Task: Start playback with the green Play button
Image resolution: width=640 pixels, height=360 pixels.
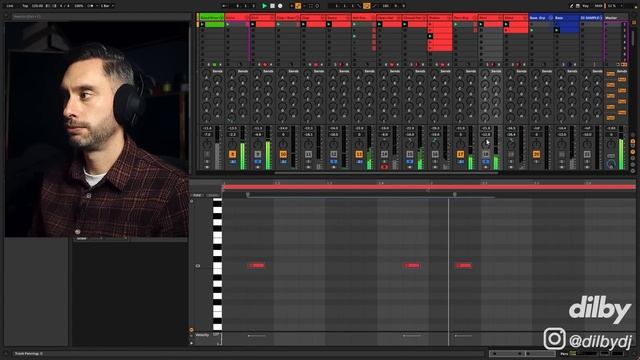Action: click(264, 6)
